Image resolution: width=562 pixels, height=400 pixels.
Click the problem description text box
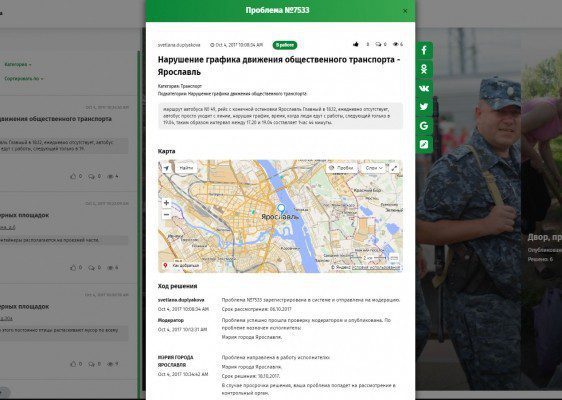tap(280, 116)
